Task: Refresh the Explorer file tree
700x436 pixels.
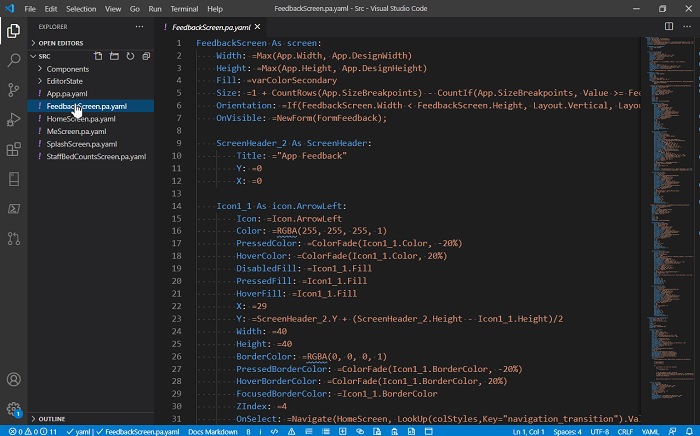Action: pos(130,56)
